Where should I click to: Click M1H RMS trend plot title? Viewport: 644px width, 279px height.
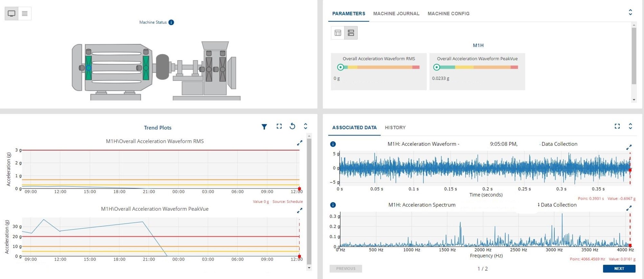155,141
